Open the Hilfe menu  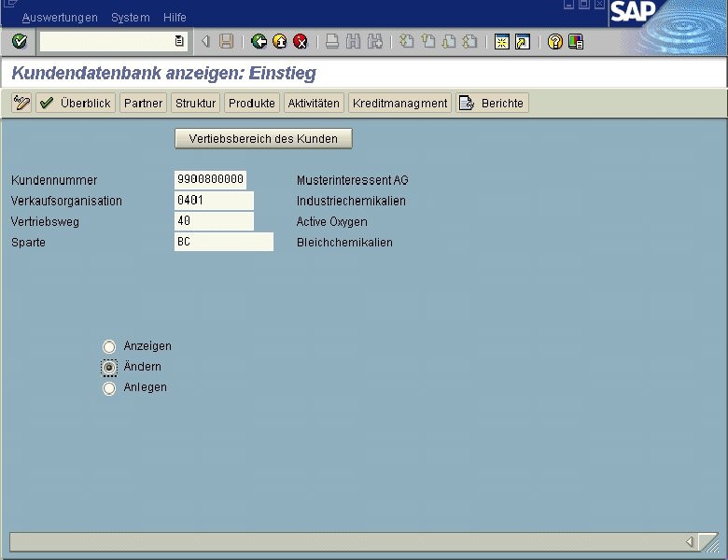tap(175, 18)
